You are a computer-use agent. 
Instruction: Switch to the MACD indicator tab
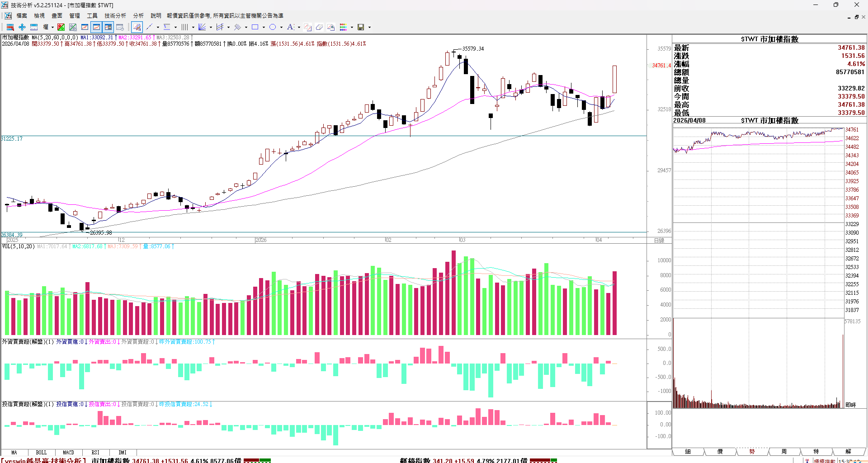pos(68,452)
